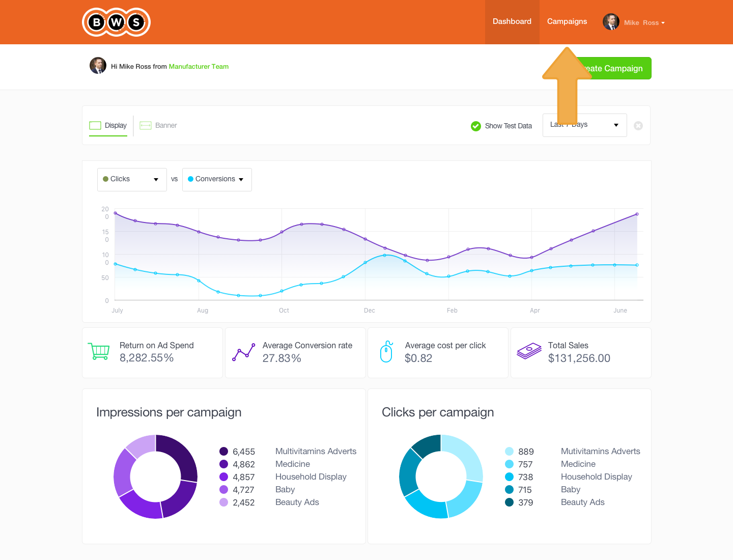This screenshot has width=733, height=560.
Task: Click the Clicks per campaign heading
Action: (x=438, y=412)
